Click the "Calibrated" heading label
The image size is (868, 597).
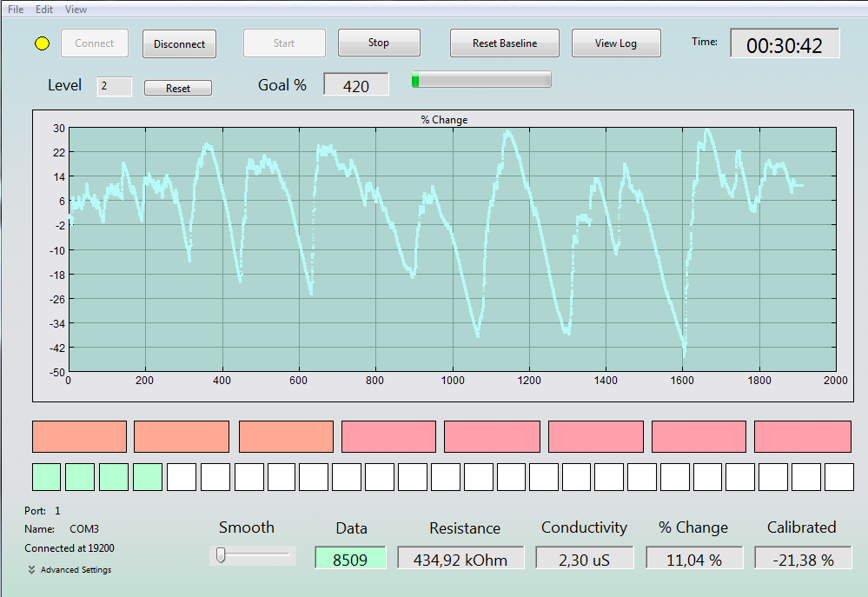[x=802, y=527]
